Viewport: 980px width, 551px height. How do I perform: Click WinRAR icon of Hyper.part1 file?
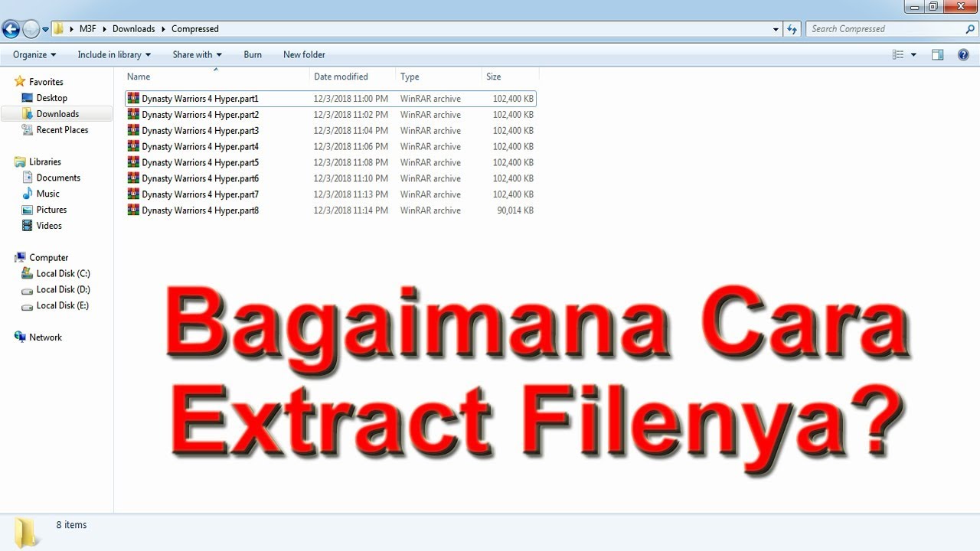[x=134, y=98]
